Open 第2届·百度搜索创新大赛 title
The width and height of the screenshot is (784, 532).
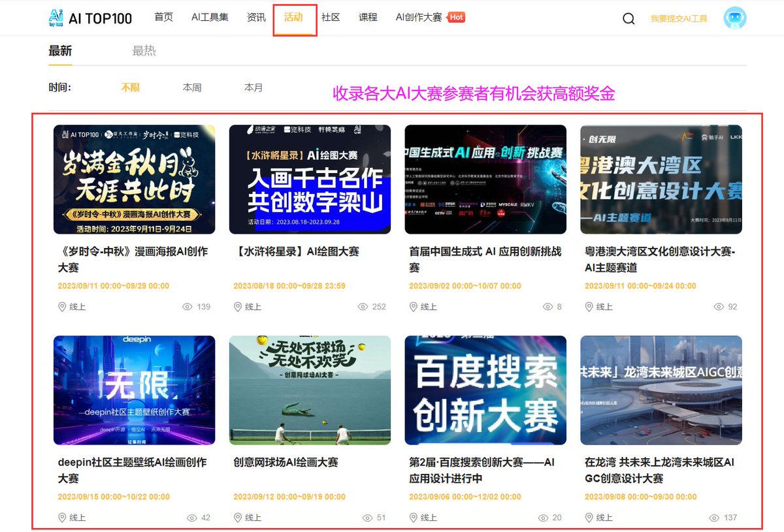[x=482, y=471]
